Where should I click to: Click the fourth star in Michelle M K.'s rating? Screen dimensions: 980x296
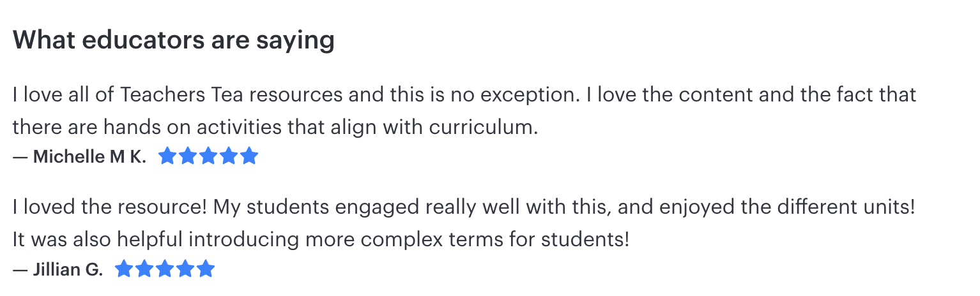(x=228, y=156)
